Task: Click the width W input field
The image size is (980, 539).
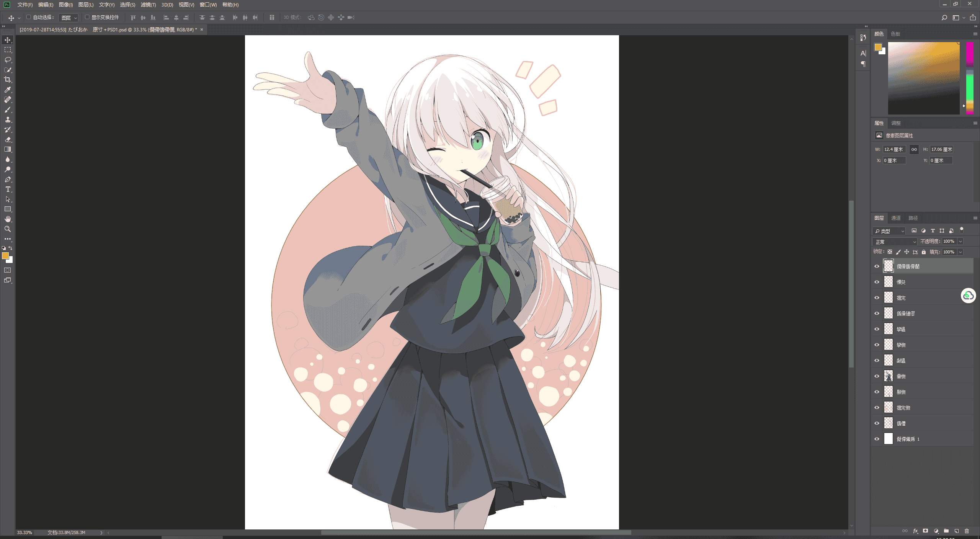Action: click(x=894, y=149)
